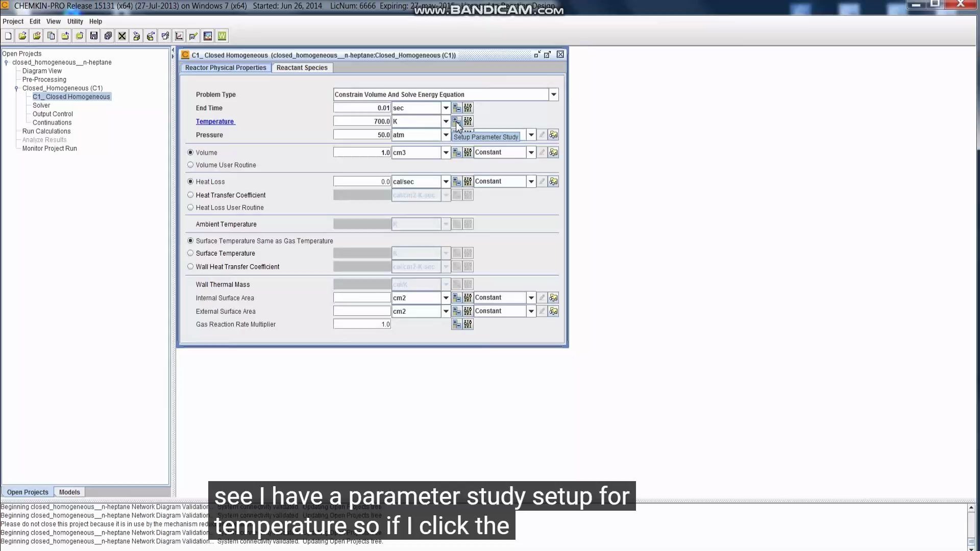Image resolution: width=980 pixels, height=551 pixels.
Task: Click parameter study icon for Gas Reaction Rate Multiplier
Action: [x=457, y=324]
